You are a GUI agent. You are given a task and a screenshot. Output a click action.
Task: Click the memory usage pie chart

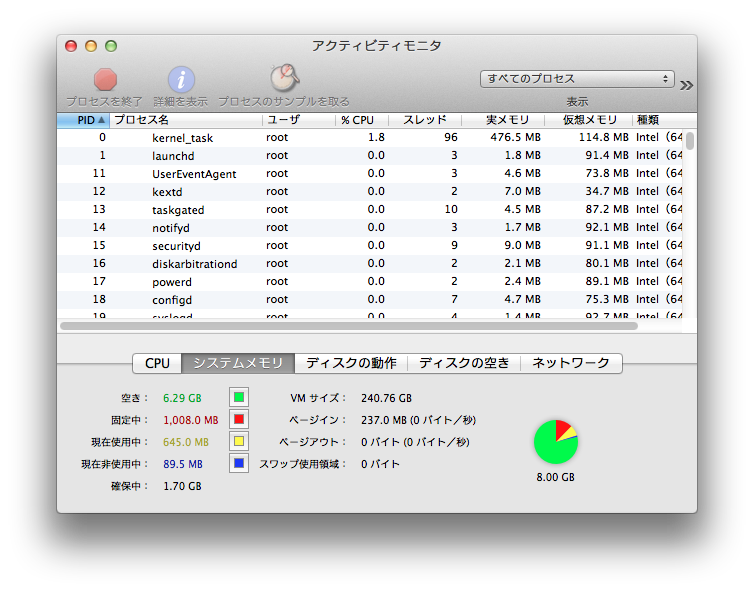click(555, 442)
